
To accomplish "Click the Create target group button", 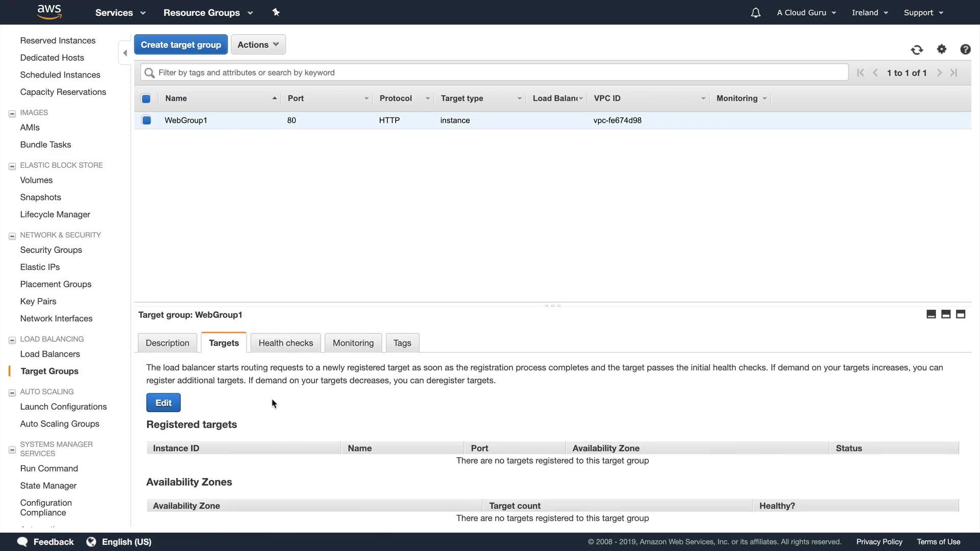I will coord(181,44).
